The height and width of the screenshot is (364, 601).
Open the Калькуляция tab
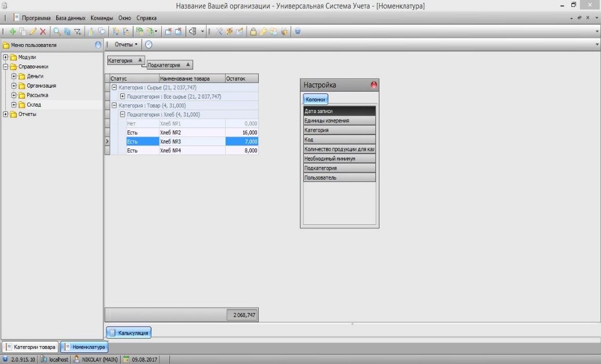click(x=129, y=333)
